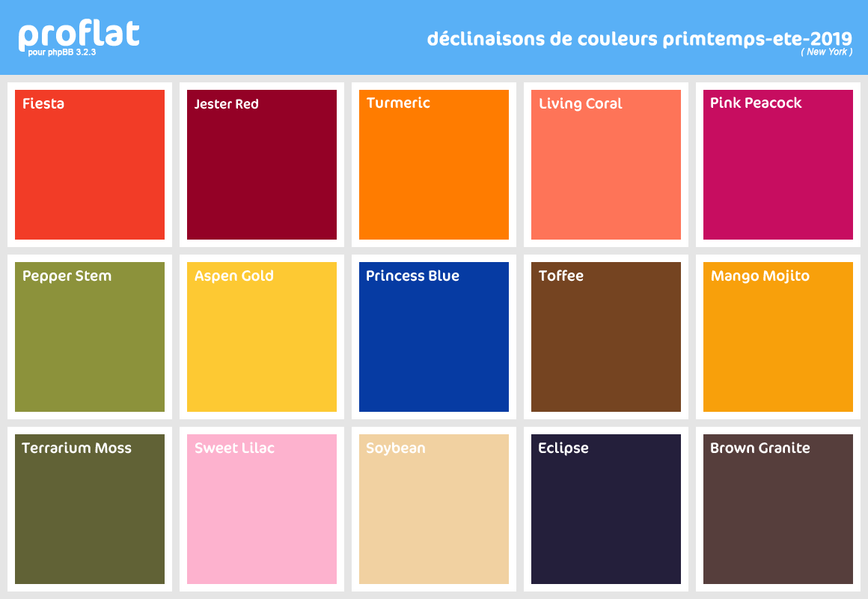Select the Eclipse dark navy tile
868x599 pixels.
click(x=606, y=509)
